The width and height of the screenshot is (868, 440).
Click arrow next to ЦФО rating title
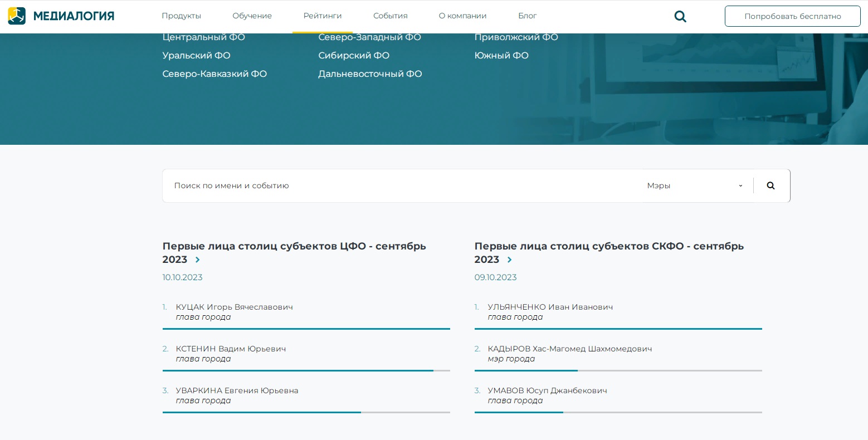[197, 260]
